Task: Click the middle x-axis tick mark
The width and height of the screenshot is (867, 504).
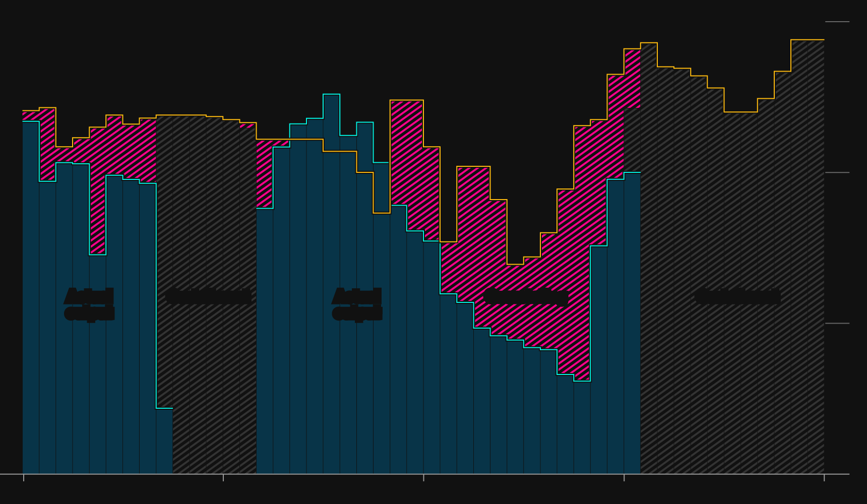Action: 423,477
